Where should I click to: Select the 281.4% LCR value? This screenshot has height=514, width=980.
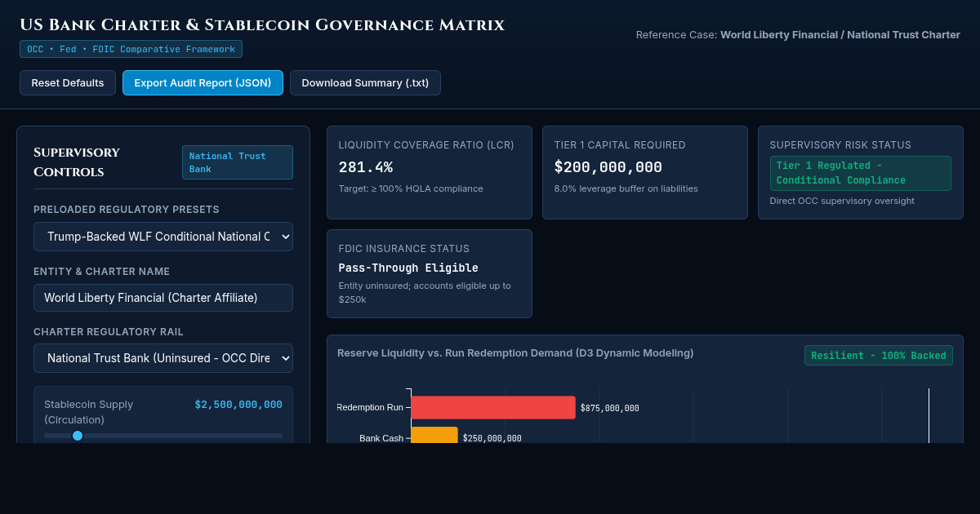pos(366,167)
